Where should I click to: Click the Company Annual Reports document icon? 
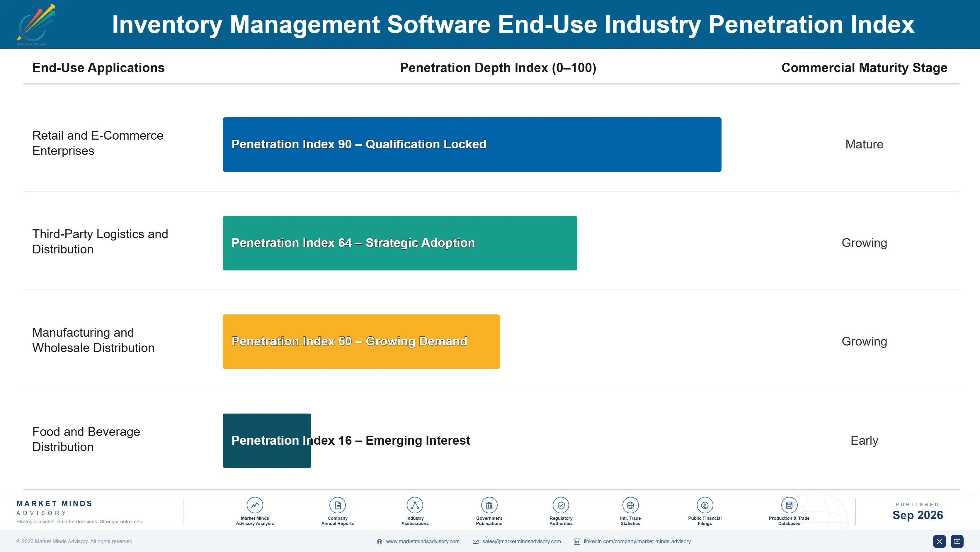point(337,505)
